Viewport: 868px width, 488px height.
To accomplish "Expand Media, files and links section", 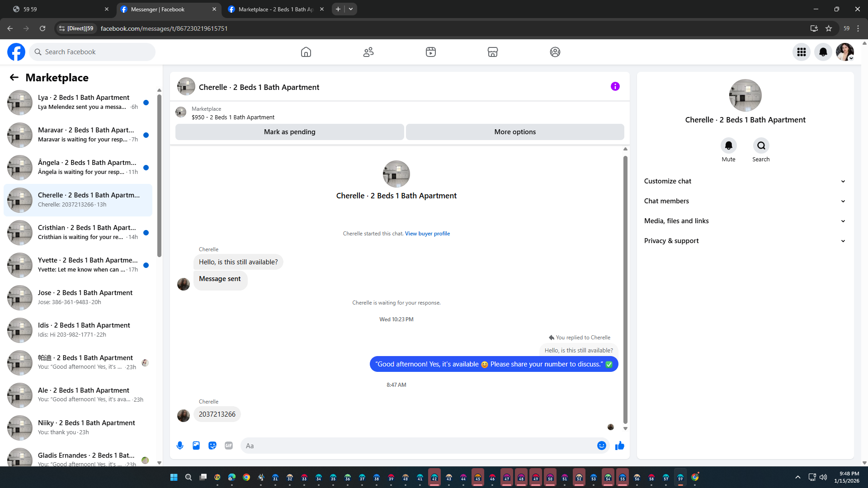I will coord(745,221).
